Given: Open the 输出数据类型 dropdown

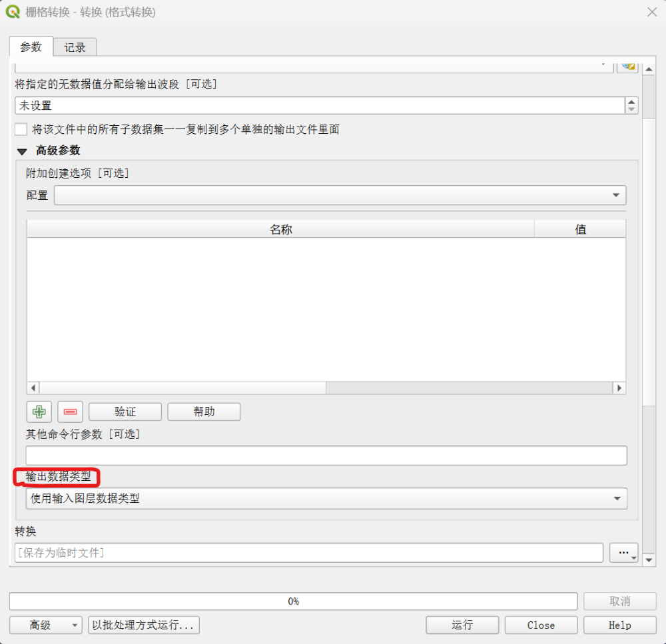Looking at the screenshot, I should 326,498.
